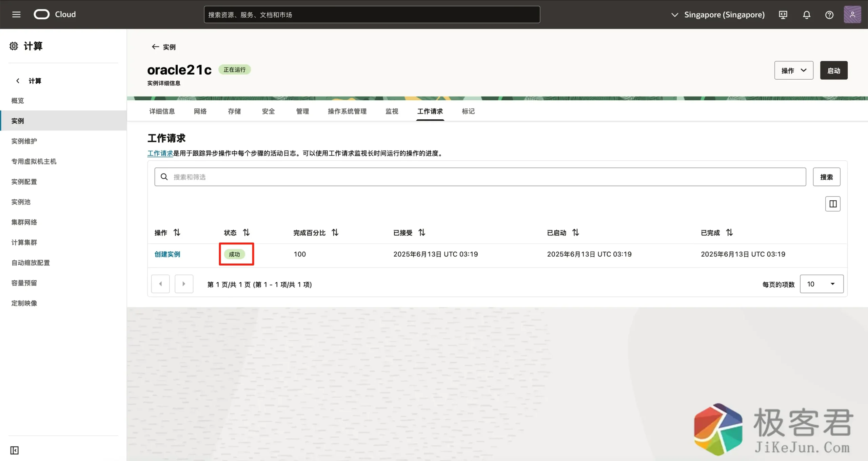Open the hamburger navigation menu
The width and height of the screenshot is (868, 461).
(16, 15)
